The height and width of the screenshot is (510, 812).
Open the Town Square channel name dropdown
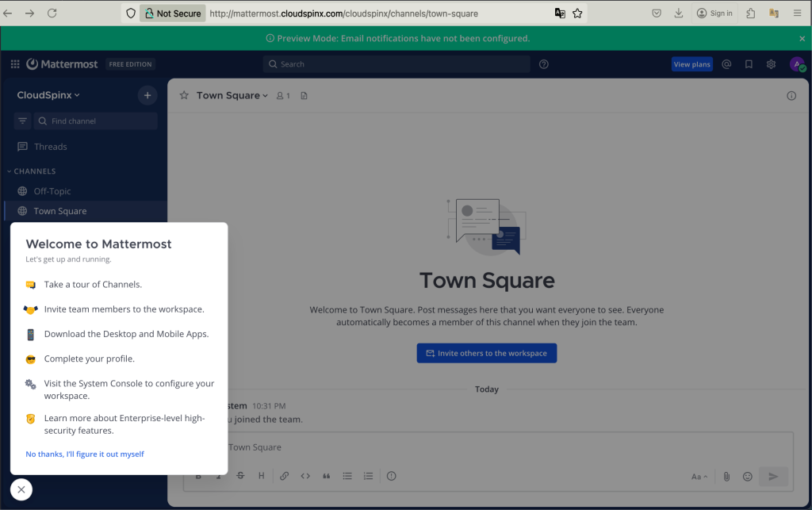pyautogui.click(x=232, y=95)
